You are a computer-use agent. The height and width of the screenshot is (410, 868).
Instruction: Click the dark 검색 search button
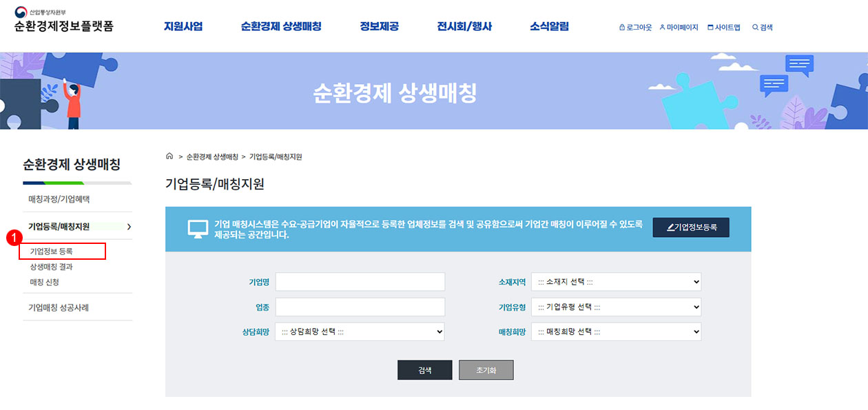(424, 370)
